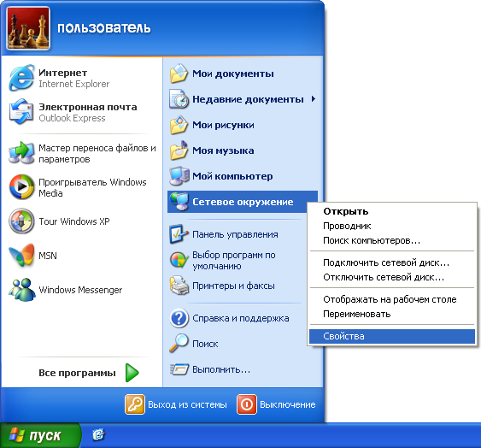Screen dimensions: 481x448
Task: Select Свойства in the context menu
Action: [x=392, y=336]
